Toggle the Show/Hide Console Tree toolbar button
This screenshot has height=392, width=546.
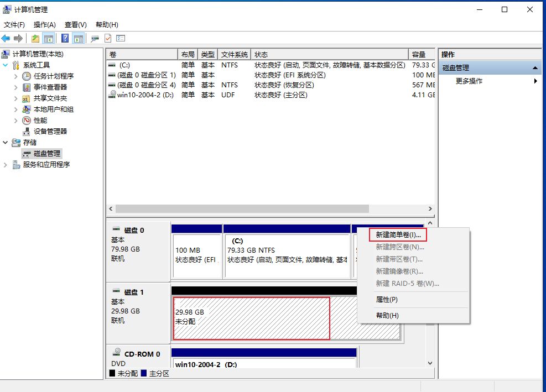49,38
